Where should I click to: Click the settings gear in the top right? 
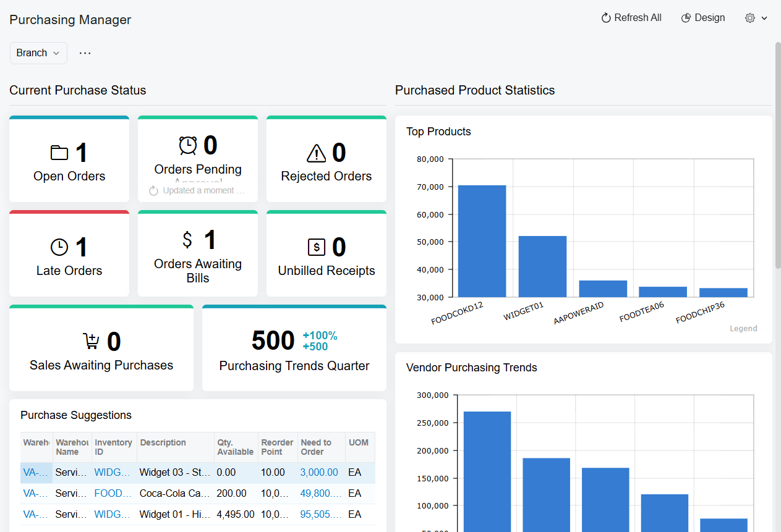coord(749,18)
